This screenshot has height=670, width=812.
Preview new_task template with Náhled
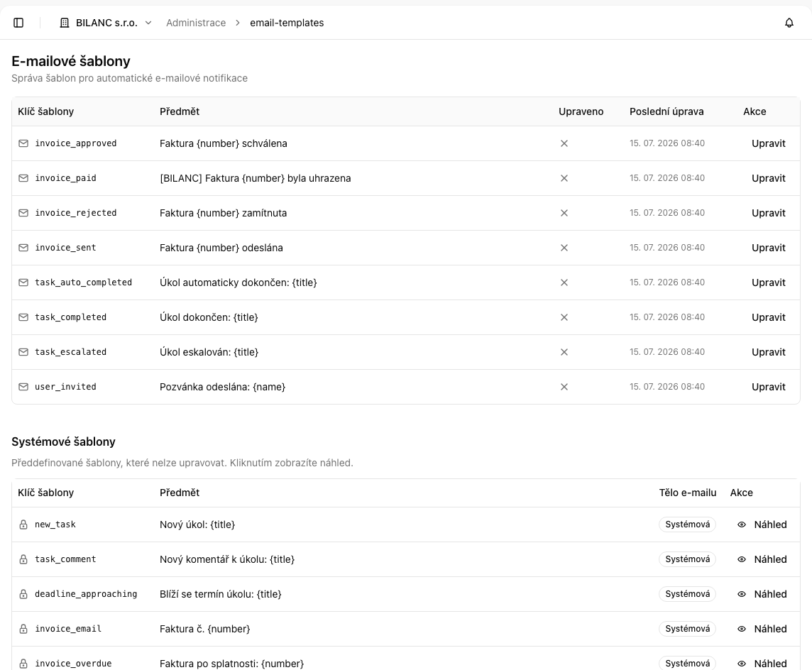[x=762, y=525]
